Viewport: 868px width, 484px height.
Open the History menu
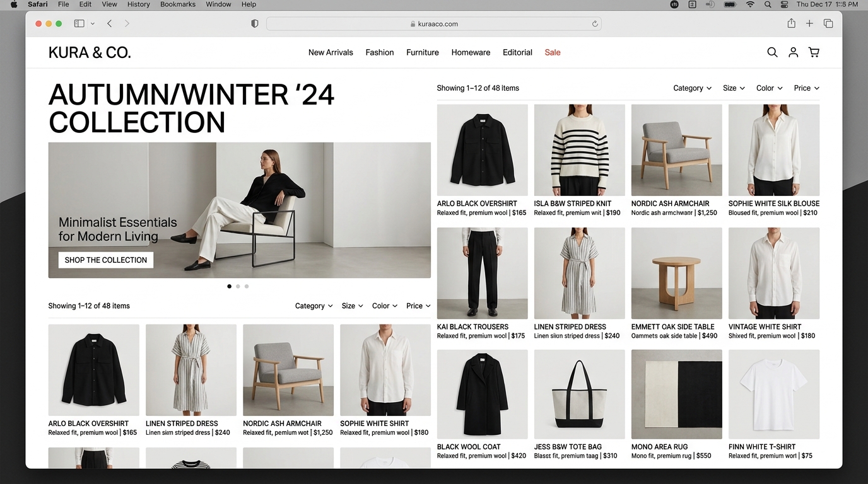[138, 4]
